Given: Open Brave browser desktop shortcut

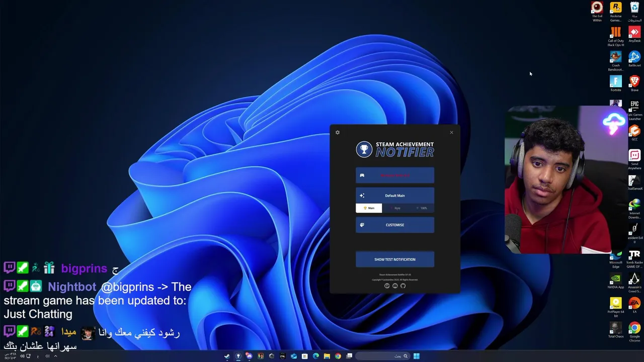Looking at the screenshot, I should pos(634,84).
